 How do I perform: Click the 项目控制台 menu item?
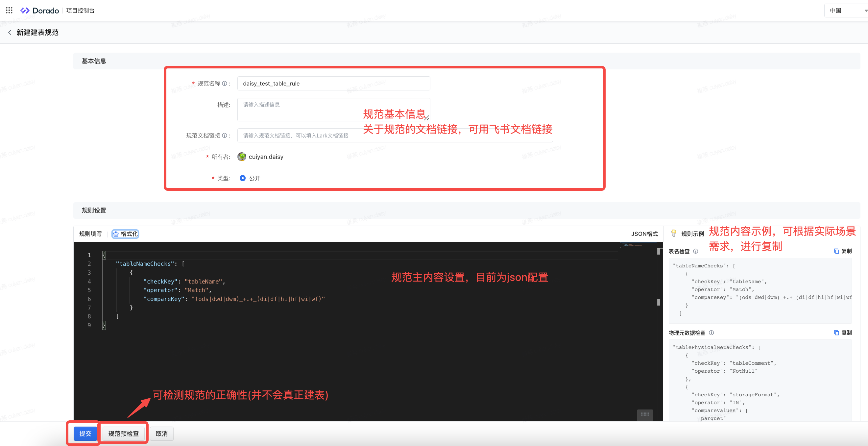pyautogui.click(x=80, y=11)
